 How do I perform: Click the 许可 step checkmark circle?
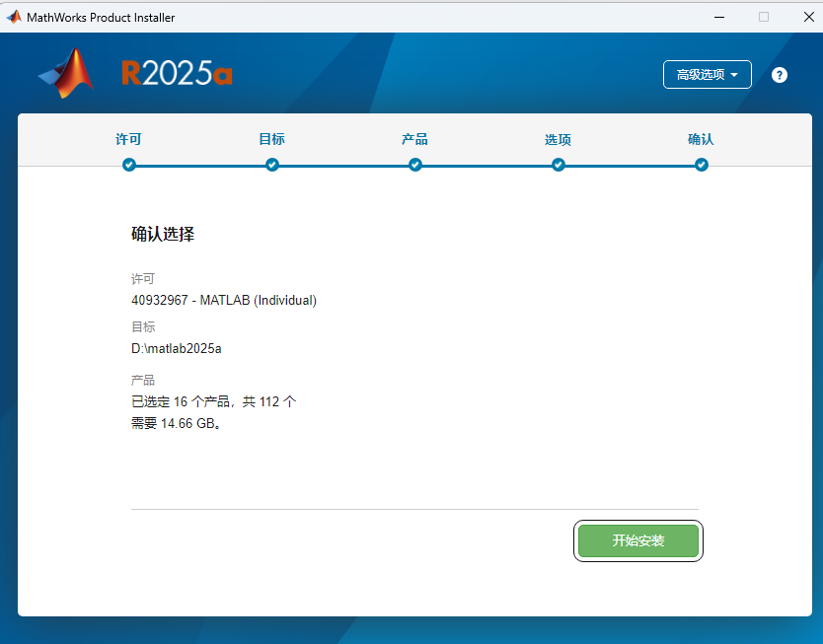tap(129, 166)
